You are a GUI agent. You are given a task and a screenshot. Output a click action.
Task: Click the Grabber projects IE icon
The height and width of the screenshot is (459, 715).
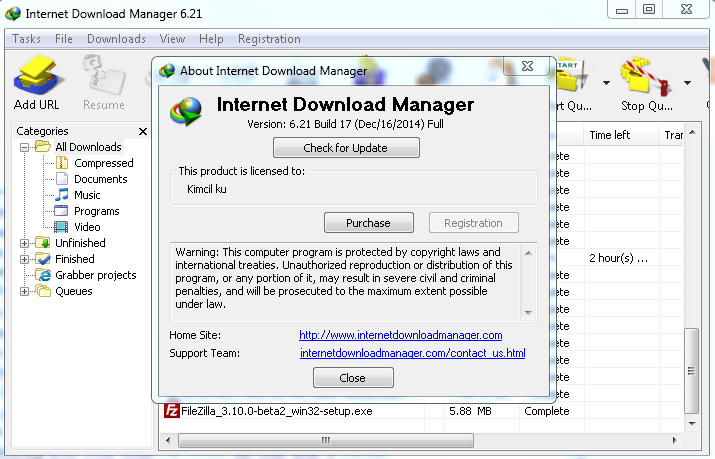(x=44, y=275)
